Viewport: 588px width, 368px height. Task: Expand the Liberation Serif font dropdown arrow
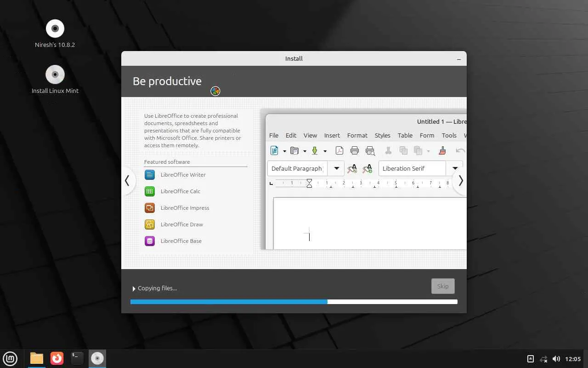click(x=455, y=168)
